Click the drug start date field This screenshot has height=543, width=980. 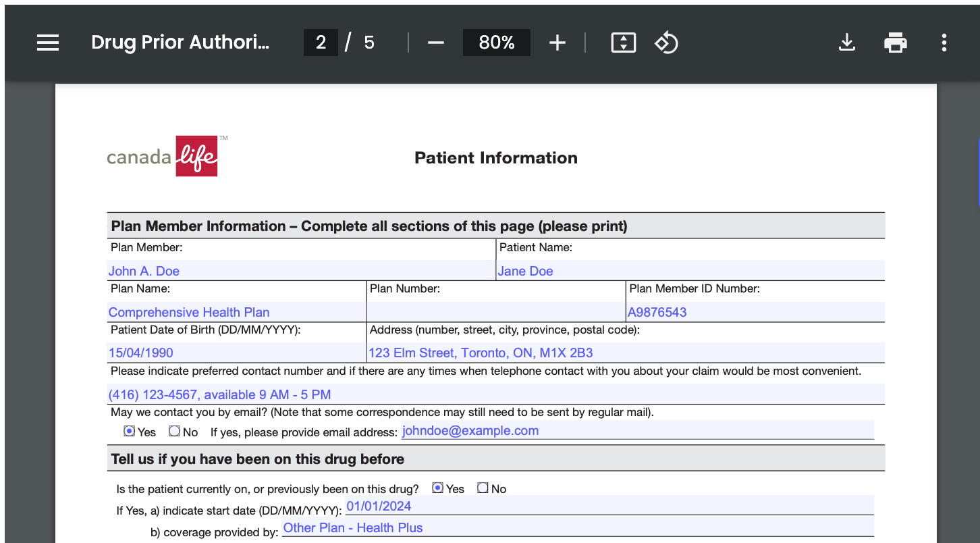point(609,505)
